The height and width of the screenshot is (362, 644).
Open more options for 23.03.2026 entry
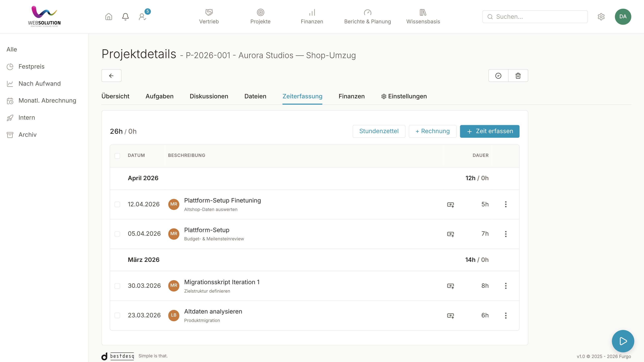click(506, 315)
